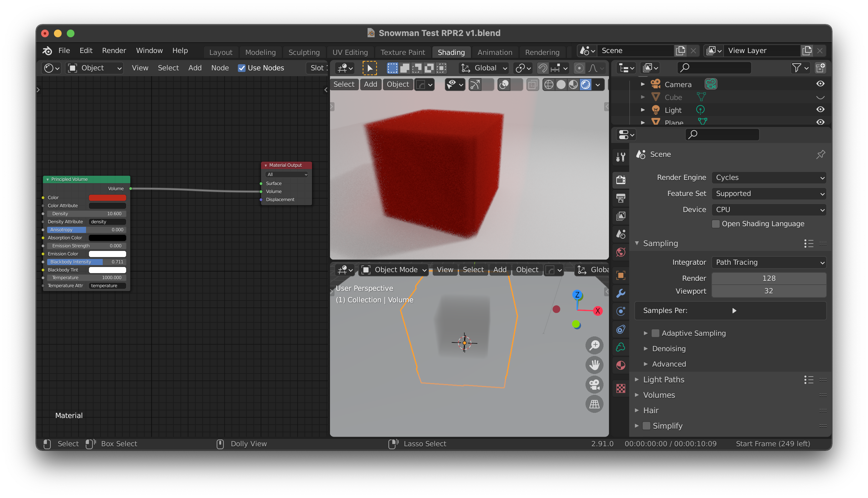The image size is (868, 498).
Task: Enable the Open Shading Language checkbox
Action: (x=716, y=224)
